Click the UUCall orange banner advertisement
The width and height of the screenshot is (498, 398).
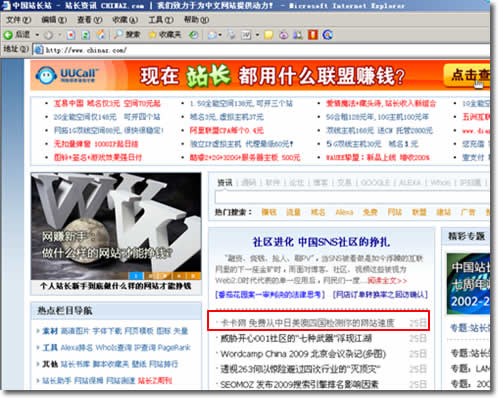[x=260, y=75]
